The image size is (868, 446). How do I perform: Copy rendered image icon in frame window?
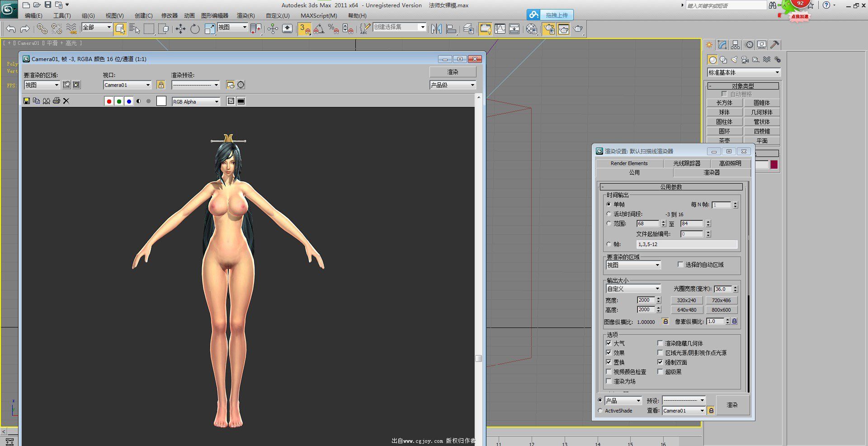click(x=37, y=101)
